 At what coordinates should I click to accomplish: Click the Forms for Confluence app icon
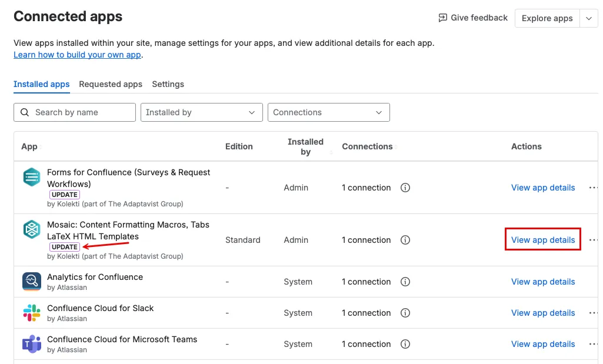click(x=32, y=177)
